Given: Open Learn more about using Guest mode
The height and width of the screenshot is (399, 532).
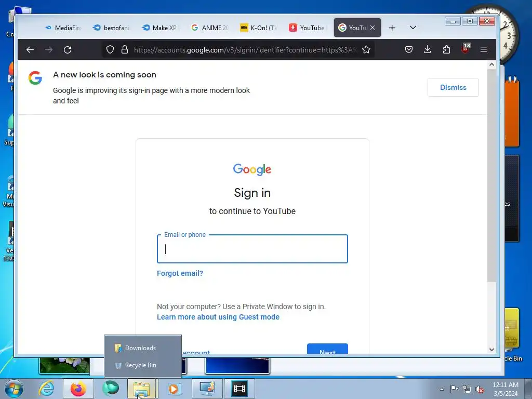Looking at the screenshot, I should 218,317.
